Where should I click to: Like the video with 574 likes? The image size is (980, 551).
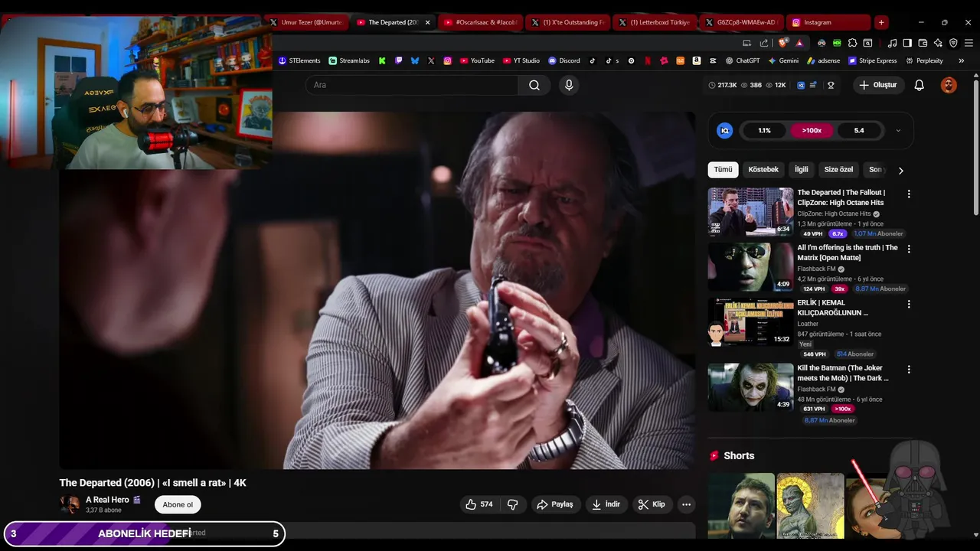pos(479,504)
